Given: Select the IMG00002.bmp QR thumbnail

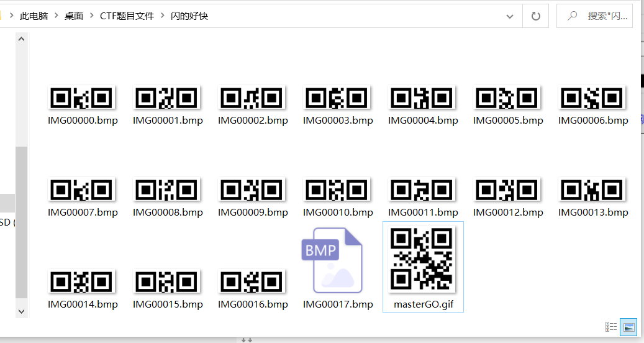Looking at the screenshot, I should 252,98.
